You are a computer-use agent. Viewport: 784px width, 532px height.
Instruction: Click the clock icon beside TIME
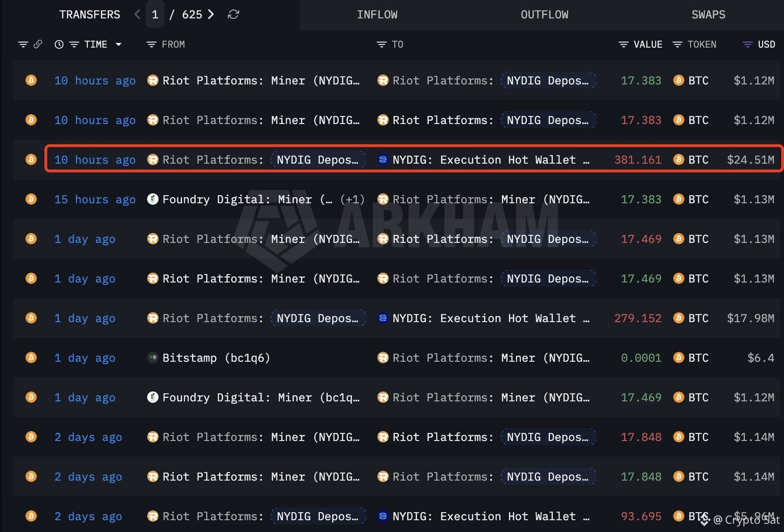pos(59,44)
